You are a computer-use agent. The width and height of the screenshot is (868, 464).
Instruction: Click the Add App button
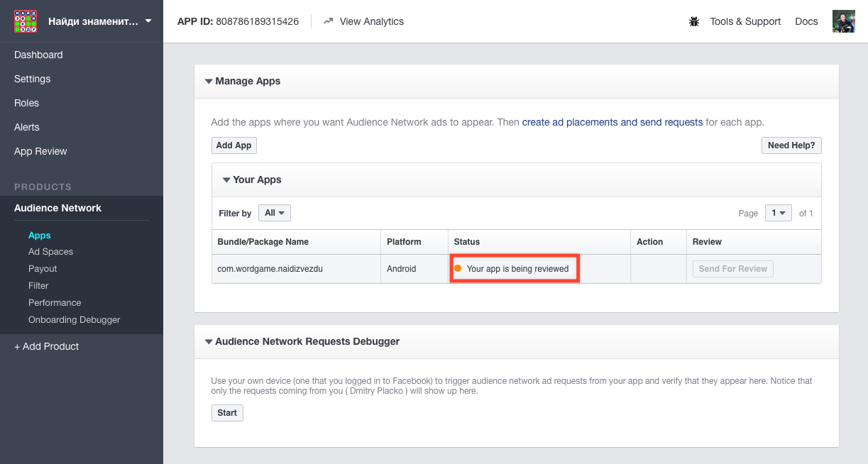pyautogui.click(x=234, y=145)
